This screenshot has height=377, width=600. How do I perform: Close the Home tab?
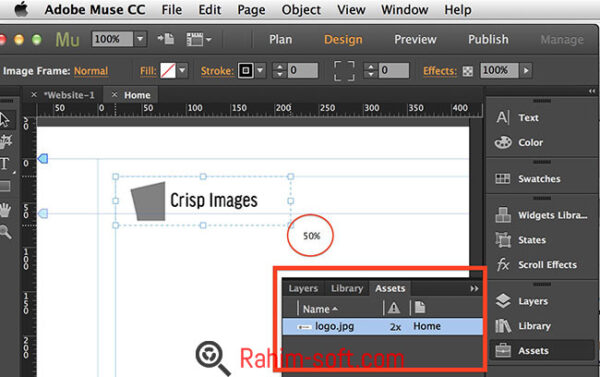[114, 95]
